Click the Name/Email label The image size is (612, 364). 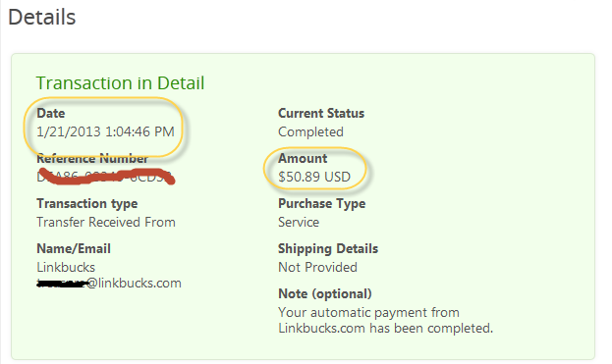tap(74, 248)
